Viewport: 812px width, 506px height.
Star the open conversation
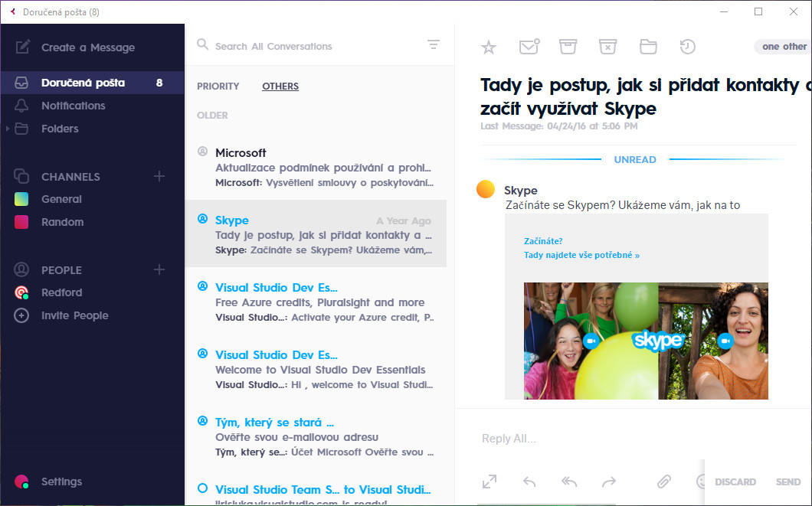(488, 47)
